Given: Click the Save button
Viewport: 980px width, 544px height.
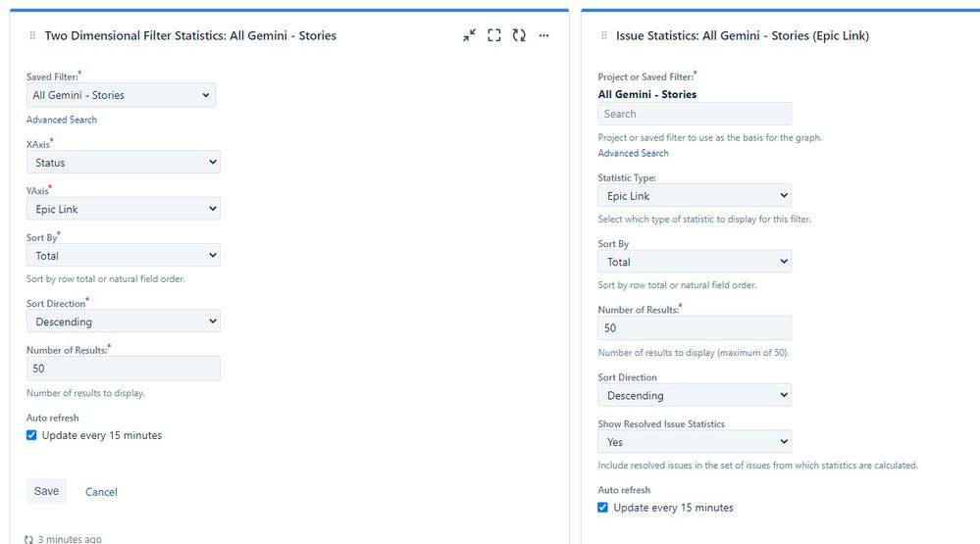Looking at the screenshot, I should pos(46,491).
